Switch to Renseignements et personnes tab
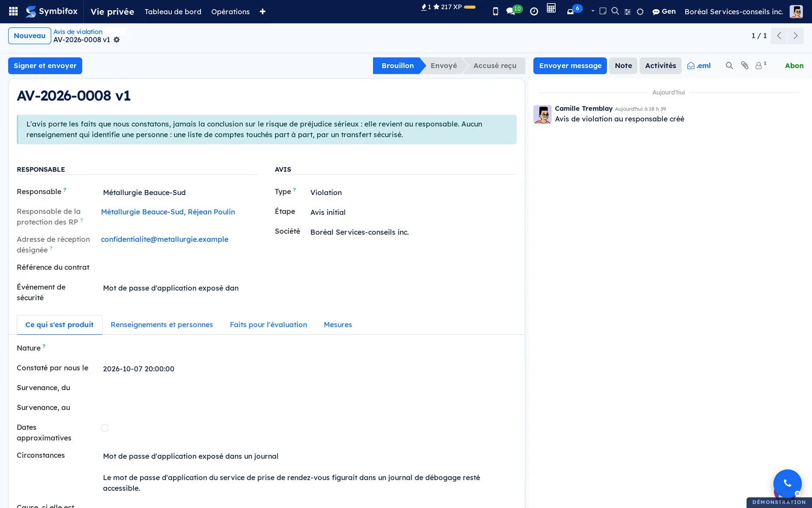The height and width of the screenshot is (508, 812). click(162, 325)
